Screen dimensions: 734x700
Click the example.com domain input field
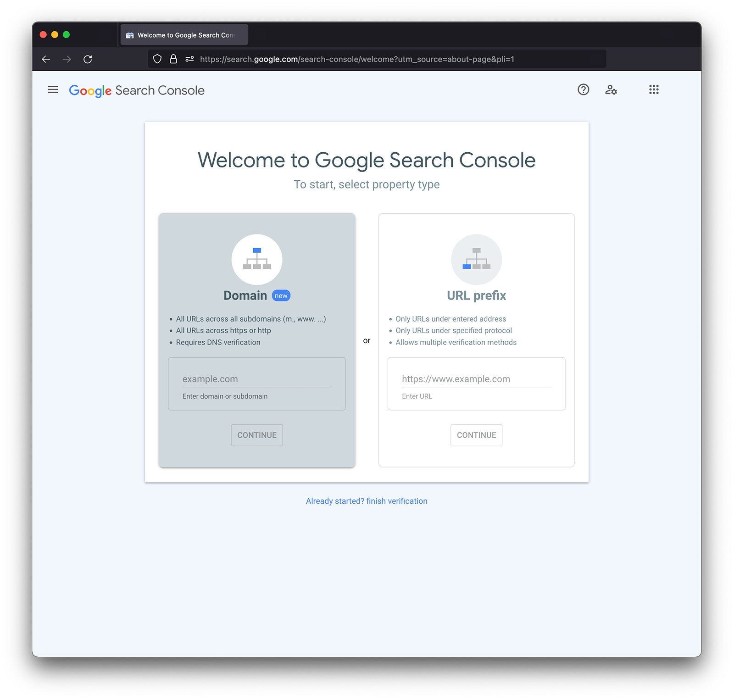pyautogui.click(x=257, y=379)
